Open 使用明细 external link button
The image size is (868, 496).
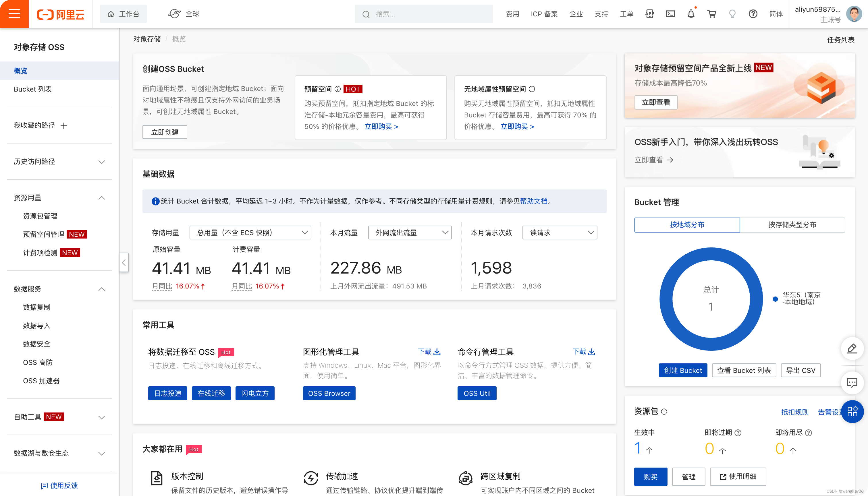(738, 476)
